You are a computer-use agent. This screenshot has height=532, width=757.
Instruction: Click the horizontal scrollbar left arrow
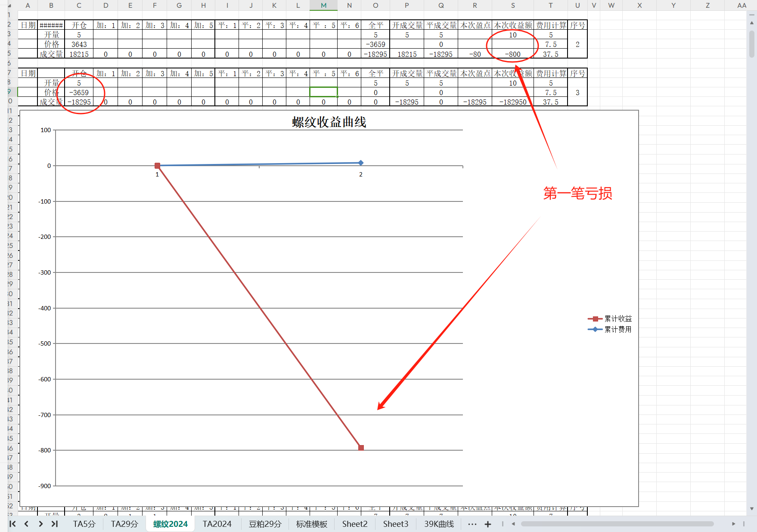pos(513,524)
